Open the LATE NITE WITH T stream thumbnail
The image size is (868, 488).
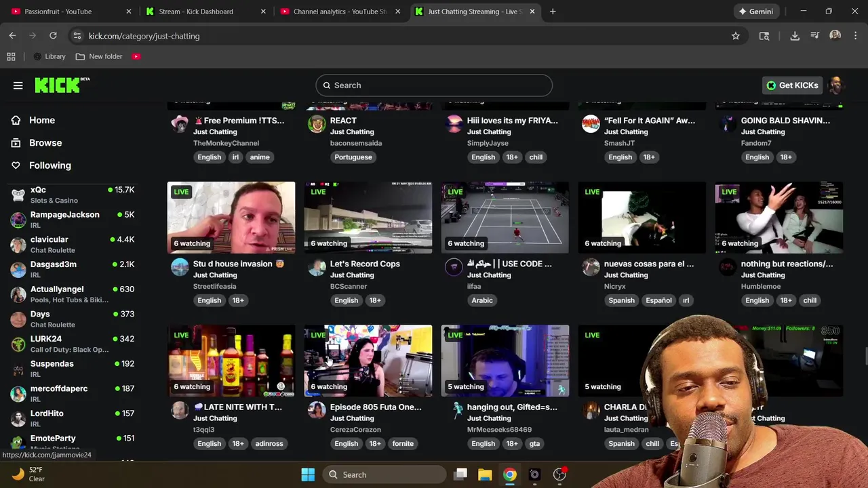(231, 361)
